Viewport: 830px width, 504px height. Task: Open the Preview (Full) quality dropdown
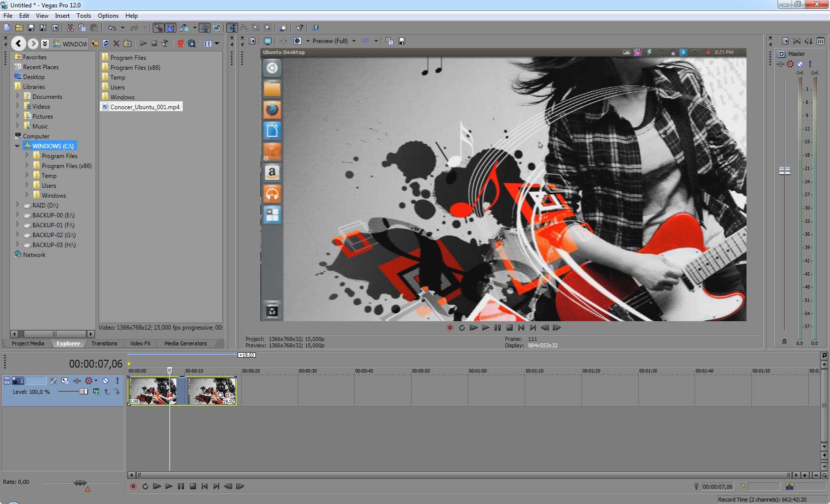[354, 41]
